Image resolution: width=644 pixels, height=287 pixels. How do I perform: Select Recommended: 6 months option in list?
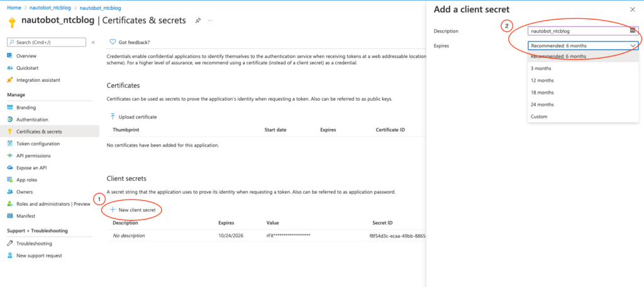tap(583, 57)
